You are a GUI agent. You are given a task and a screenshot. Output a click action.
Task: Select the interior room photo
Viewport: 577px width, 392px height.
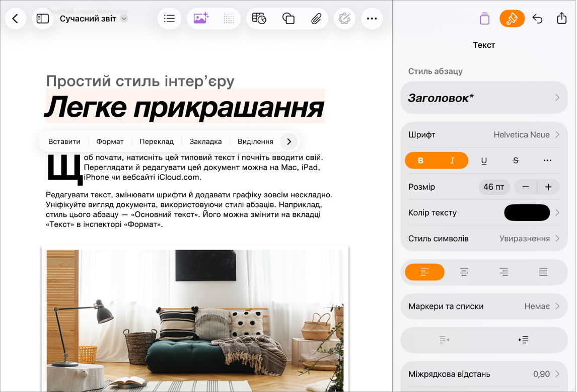click(x=195, y=320)
